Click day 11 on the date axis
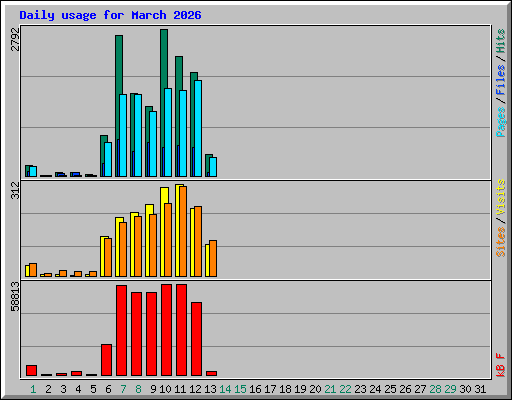The height and width of the screenshot is (400, 512). coord(180,389)
